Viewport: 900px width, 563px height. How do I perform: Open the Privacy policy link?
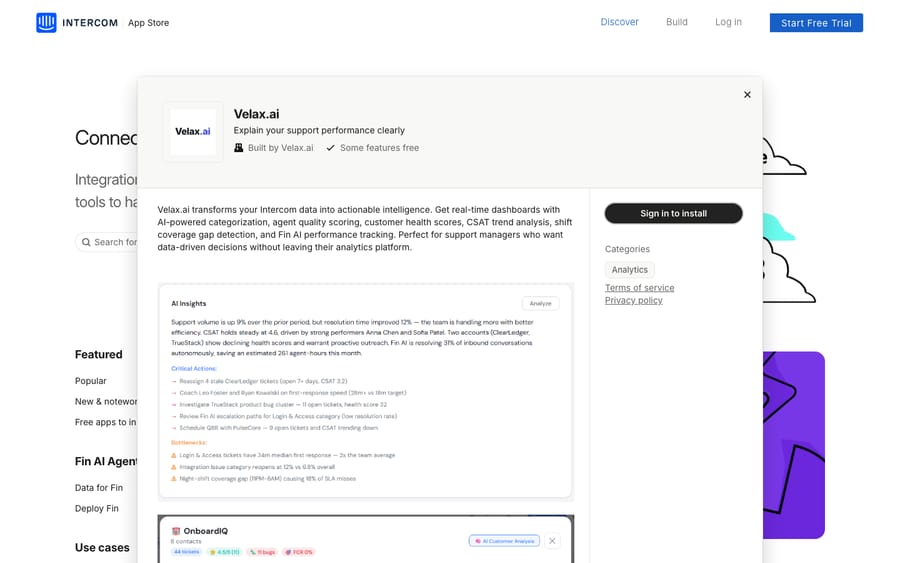(x=634, y=300)
